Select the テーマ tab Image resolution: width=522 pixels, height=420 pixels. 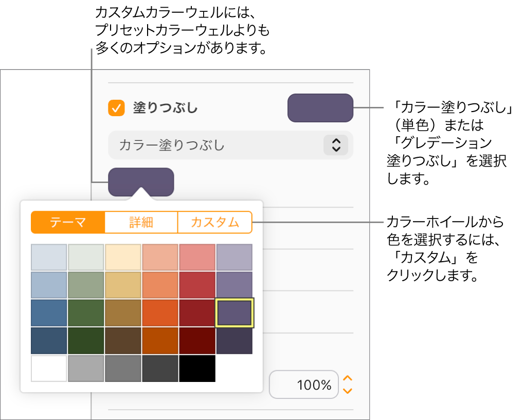(x=67, y=222)
